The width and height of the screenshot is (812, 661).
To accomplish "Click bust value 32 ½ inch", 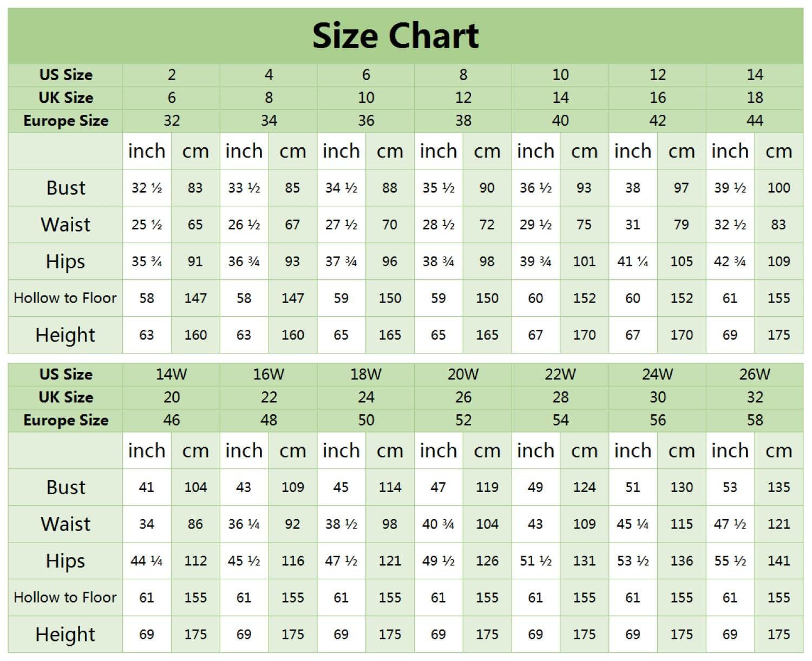I will (x=147, y=188).
